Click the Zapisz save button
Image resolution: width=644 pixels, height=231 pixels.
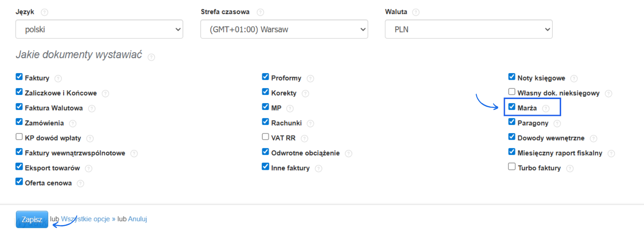click(x=32, y=219)
